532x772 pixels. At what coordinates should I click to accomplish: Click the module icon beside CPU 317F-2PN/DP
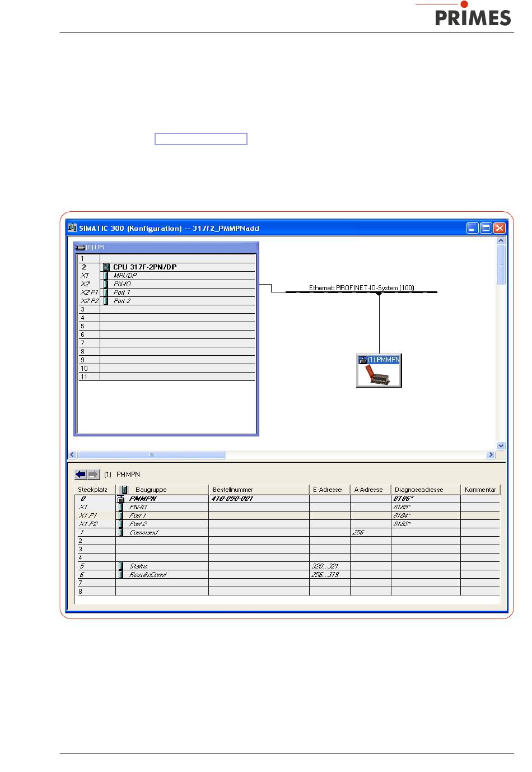coord(106,267)
